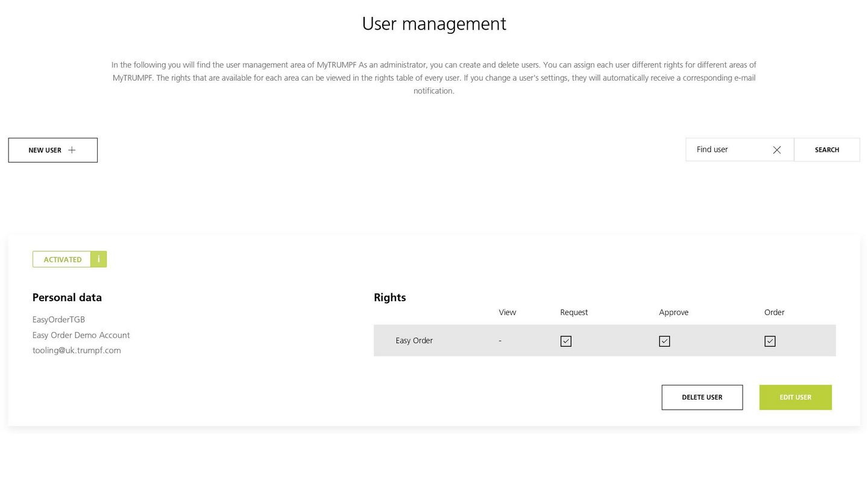
Task: Clear the Find user field with X
Action: click(x=777, y=150)
